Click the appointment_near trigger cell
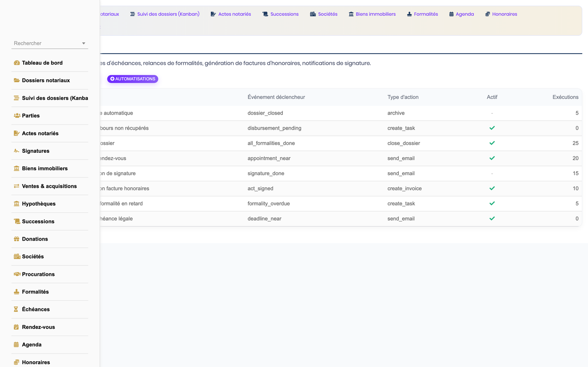 (269, 158)
